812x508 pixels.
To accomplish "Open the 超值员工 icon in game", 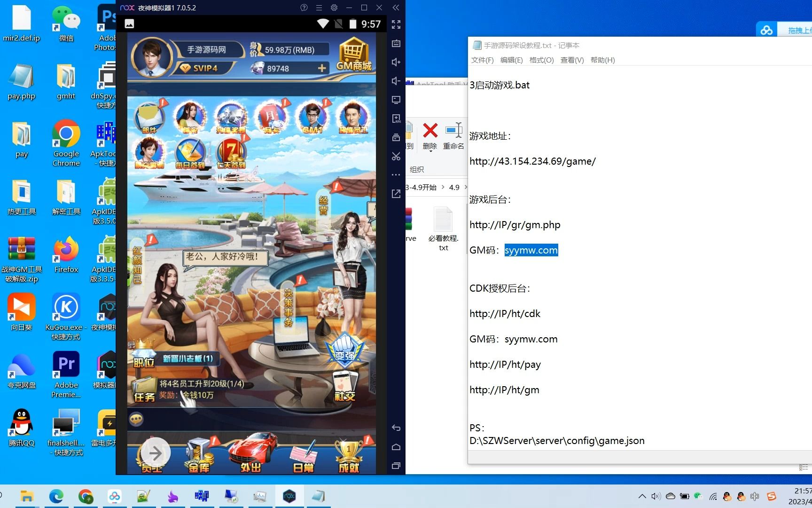I will 353,117.
